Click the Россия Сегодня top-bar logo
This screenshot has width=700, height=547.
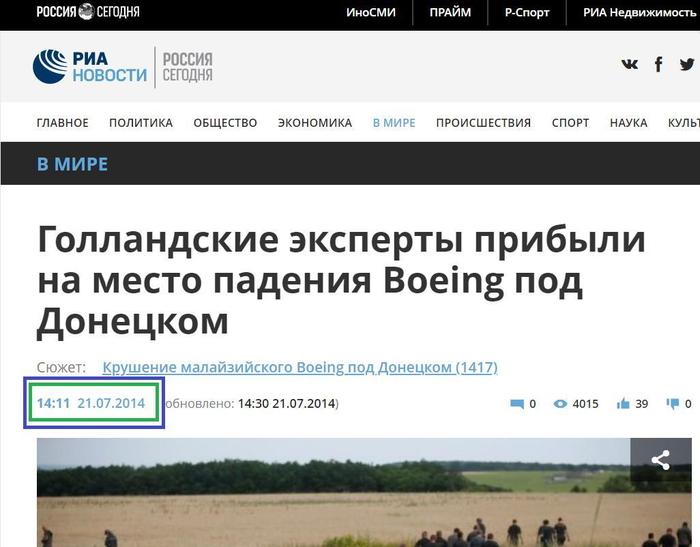click(x=88, y=12)
